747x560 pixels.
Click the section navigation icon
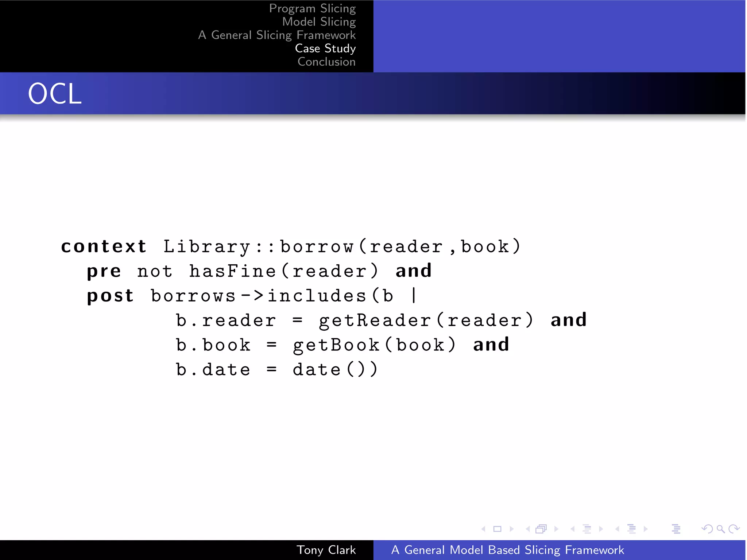631,529
